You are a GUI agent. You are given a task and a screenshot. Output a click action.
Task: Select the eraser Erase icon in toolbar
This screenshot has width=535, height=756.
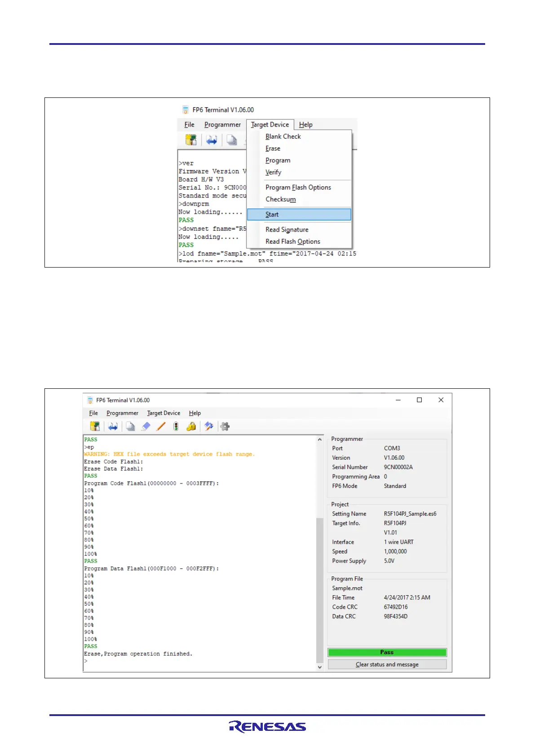tap(146, 426)
